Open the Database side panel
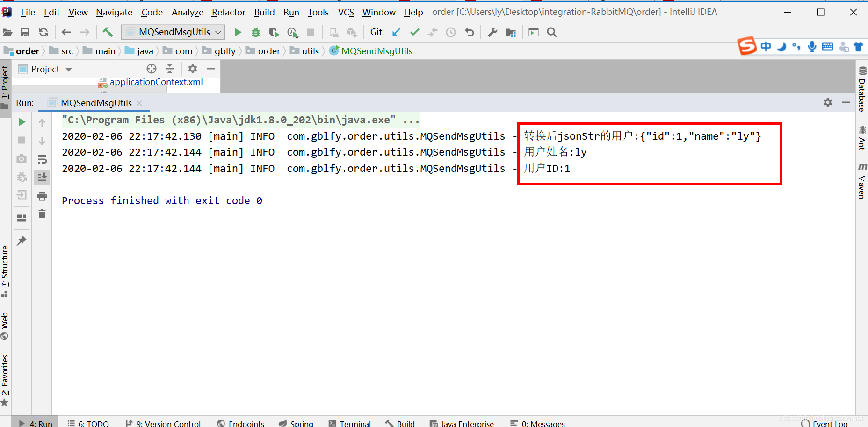 [x=862, y=89]
